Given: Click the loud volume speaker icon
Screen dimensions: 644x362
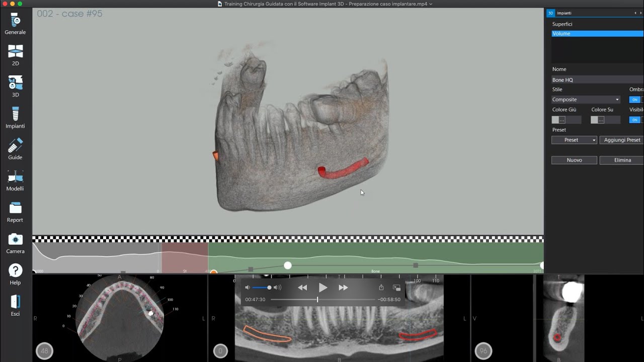Looking at the screenshot, I should 277,288.
